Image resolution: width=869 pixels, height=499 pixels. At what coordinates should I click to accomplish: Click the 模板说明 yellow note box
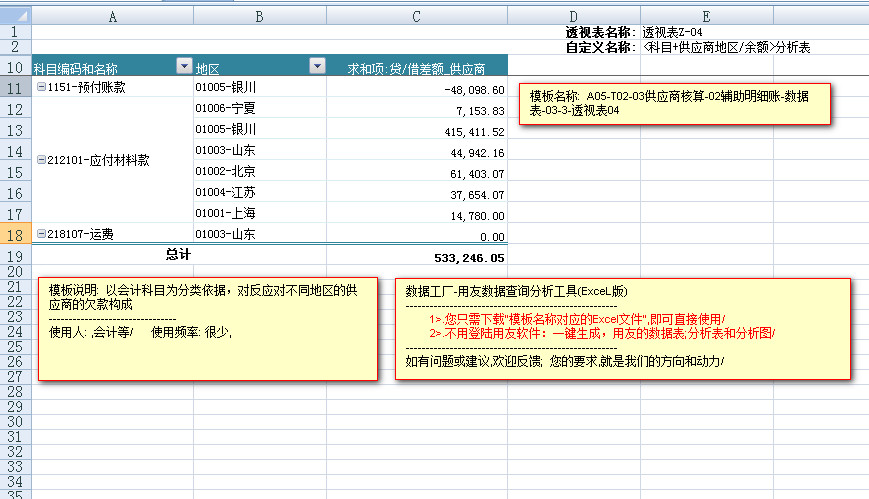click(x=207, y=328)
